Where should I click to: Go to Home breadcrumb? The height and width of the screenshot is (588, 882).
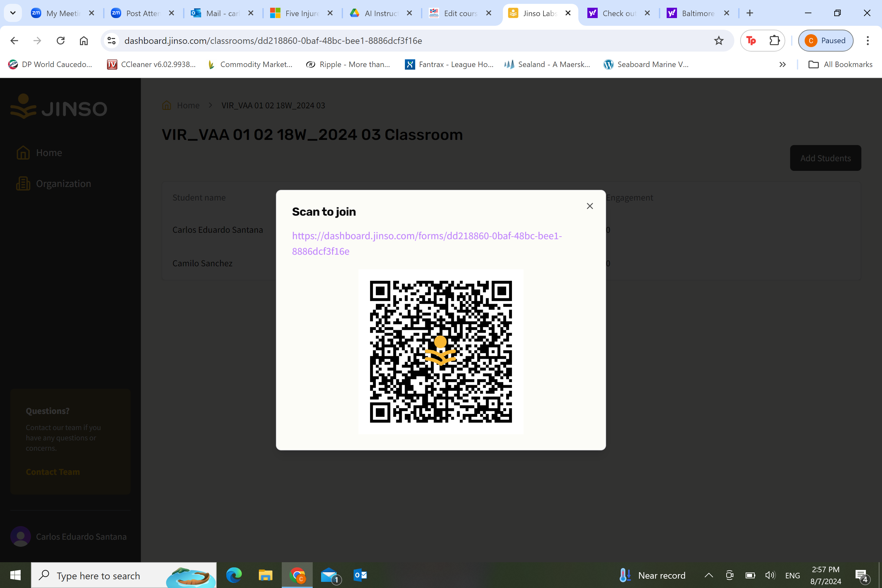coord(181,105)
